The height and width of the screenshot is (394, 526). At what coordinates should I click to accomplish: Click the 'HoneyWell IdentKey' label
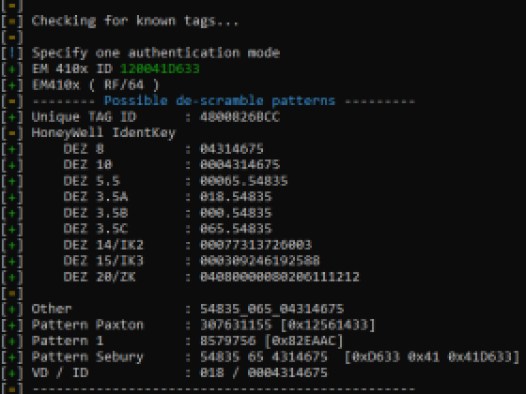(x=104, y=133)
